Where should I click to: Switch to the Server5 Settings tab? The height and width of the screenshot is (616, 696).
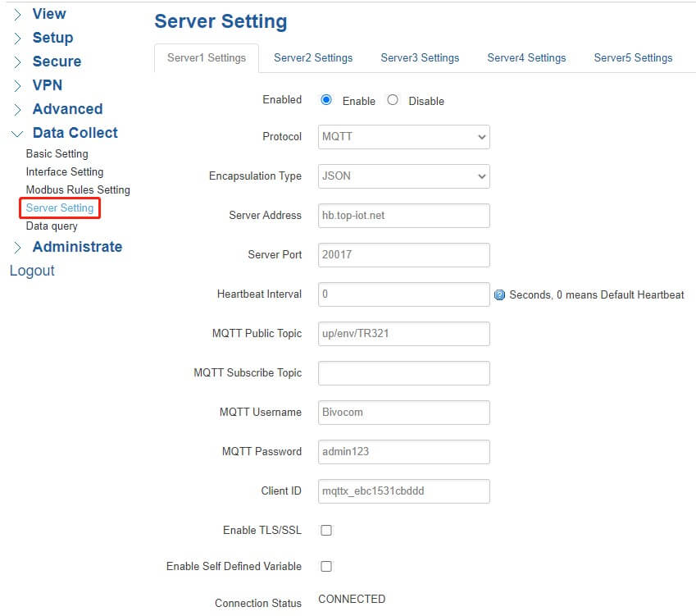point(633,58)
